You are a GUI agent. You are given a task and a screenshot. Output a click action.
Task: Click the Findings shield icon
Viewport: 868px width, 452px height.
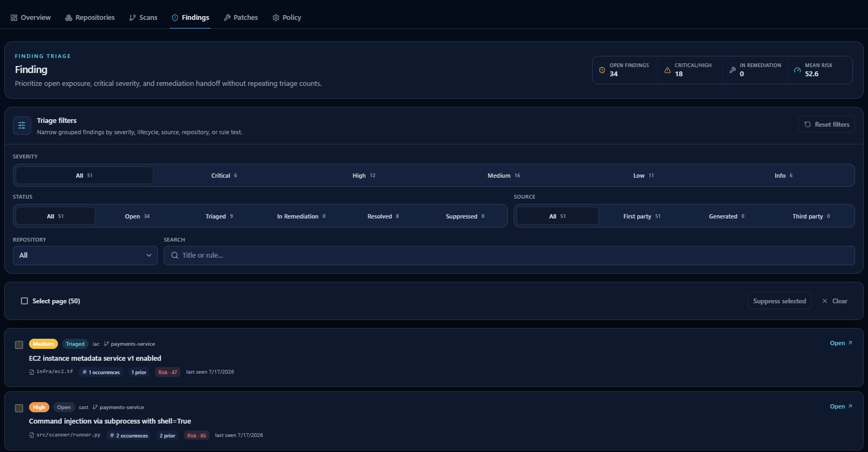coord(175,18)
